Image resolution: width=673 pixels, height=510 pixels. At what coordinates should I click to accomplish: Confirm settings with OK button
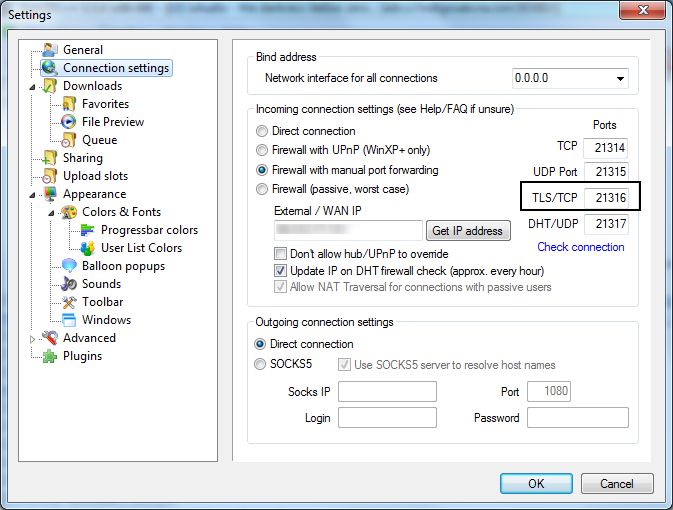pyautogui.click(x=536, y=484)
